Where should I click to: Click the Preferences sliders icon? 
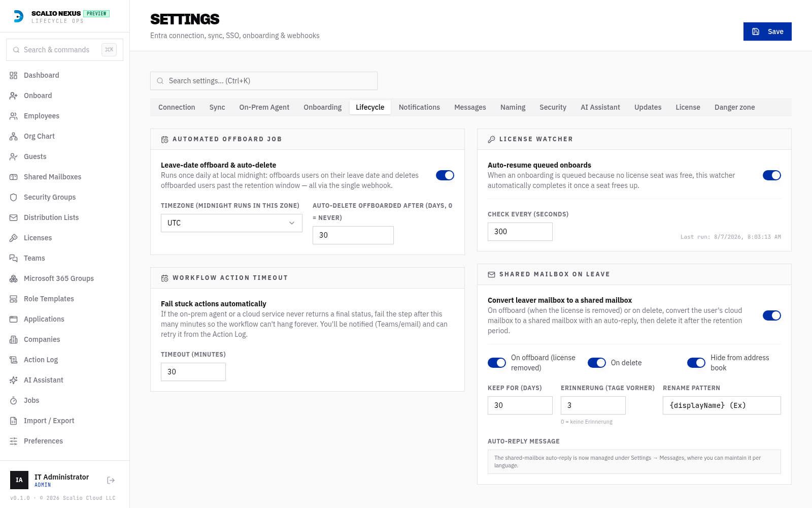pos(14,441)
